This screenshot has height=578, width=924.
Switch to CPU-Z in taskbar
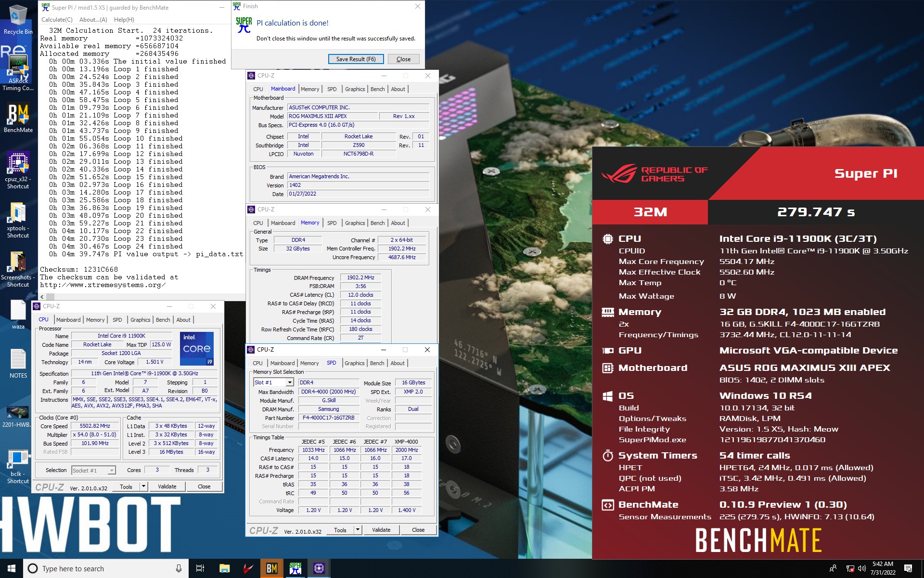point(319,568)
